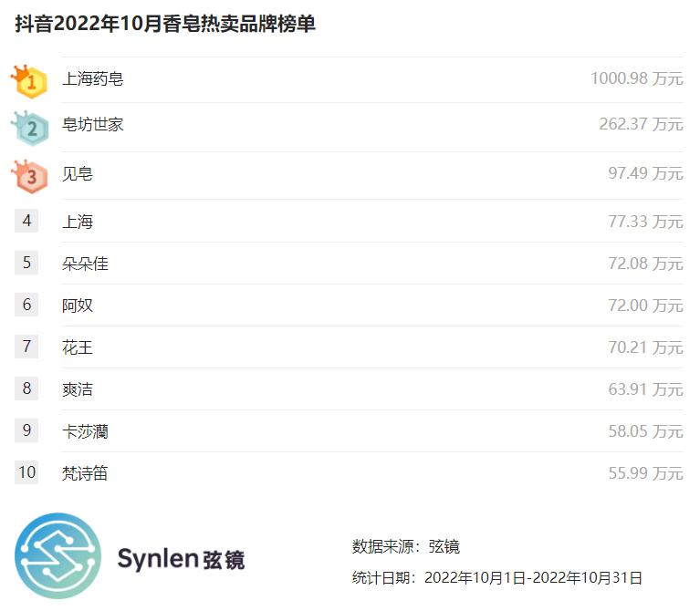Select rank number 7 badge

[x=26, y=347]
